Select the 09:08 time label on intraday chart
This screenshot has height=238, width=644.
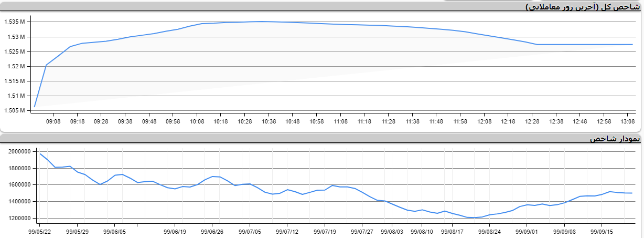(53, 121)
